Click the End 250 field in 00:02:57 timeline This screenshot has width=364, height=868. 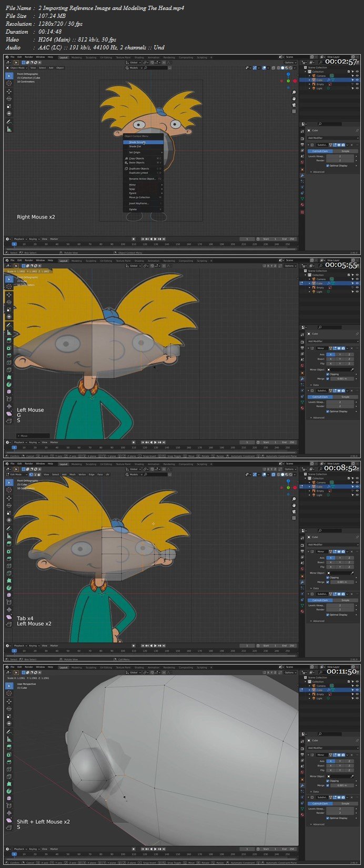pyautogui.click(x=289, y=239)
